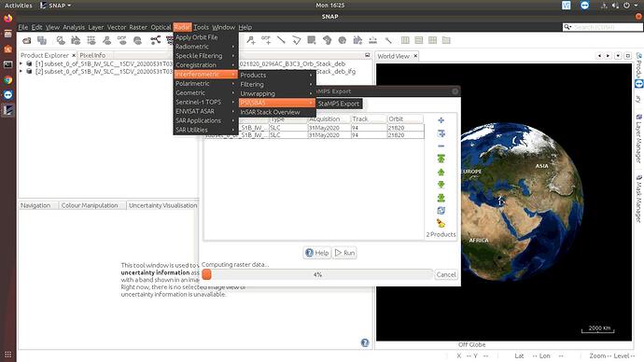Open the Help menu
The width and height of the screenshot is (644, 362).
pos(245,27)
